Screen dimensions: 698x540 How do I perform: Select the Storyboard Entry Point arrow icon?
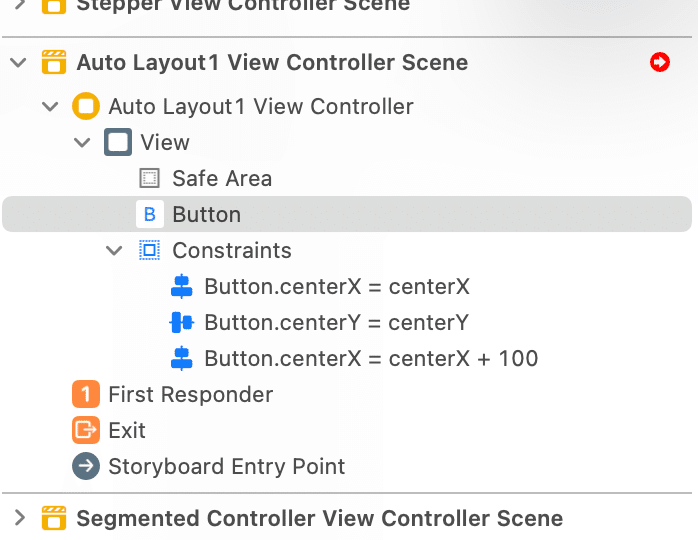86,466
